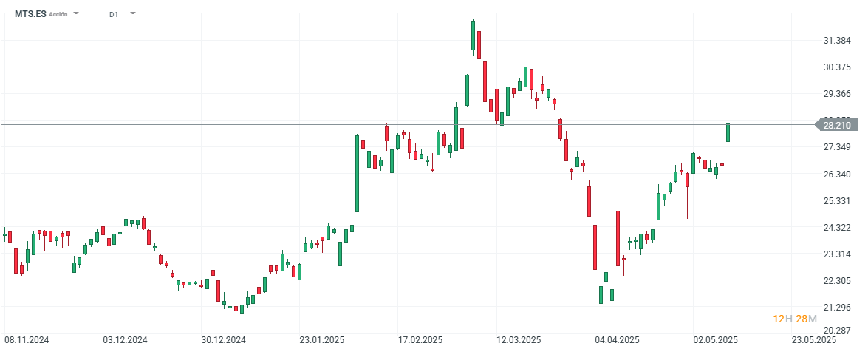Click the 28.210 current price tag
This screenshot has width=868, height=352.
pyautogui.click(x=835, y=125)
